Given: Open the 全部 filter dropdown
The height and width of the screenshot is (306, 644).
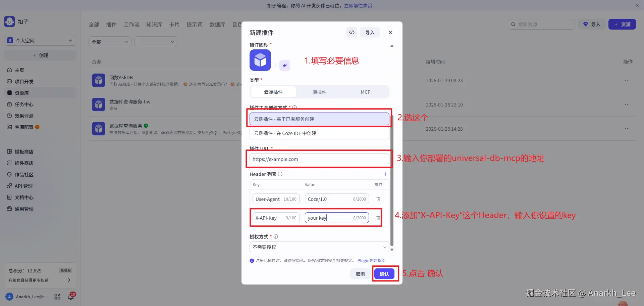Looking at the screenshot, I should coord(110,42).
